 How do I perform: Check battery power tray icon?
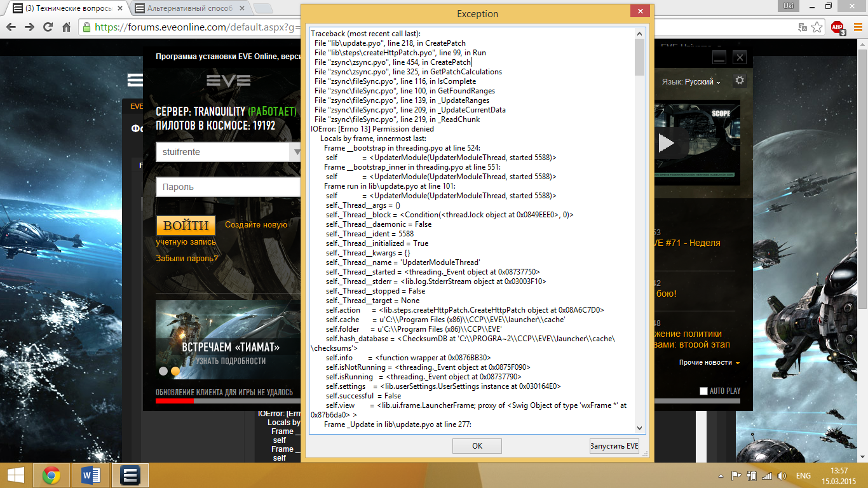[752, 475]
